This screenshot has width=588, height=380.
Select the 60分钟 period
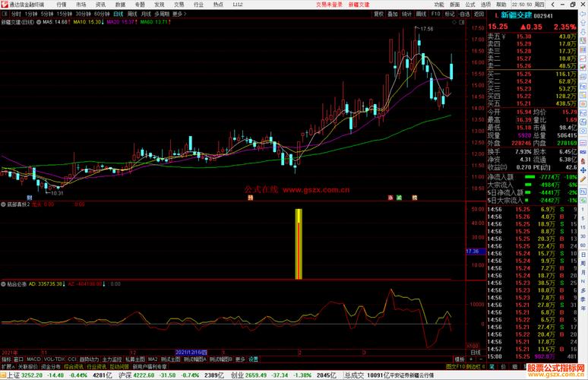[x=102, y=14]
